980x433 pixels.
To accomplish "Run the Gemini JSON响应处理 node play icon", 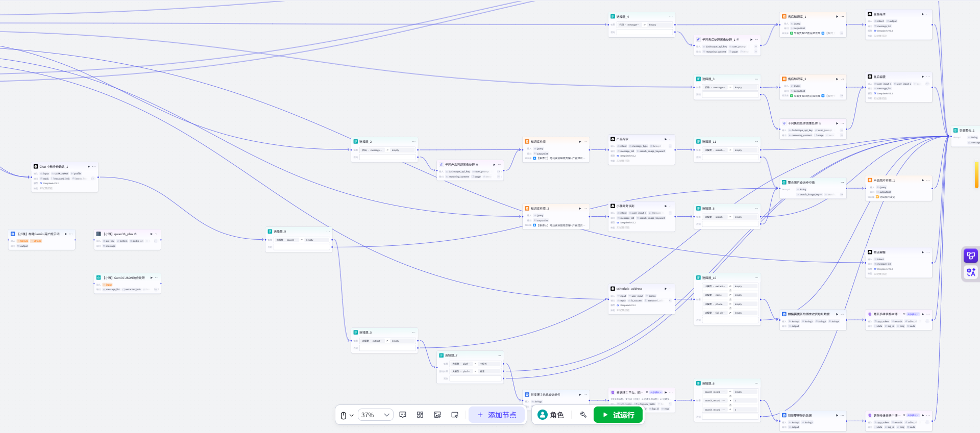I will click(x=151, y=278).
